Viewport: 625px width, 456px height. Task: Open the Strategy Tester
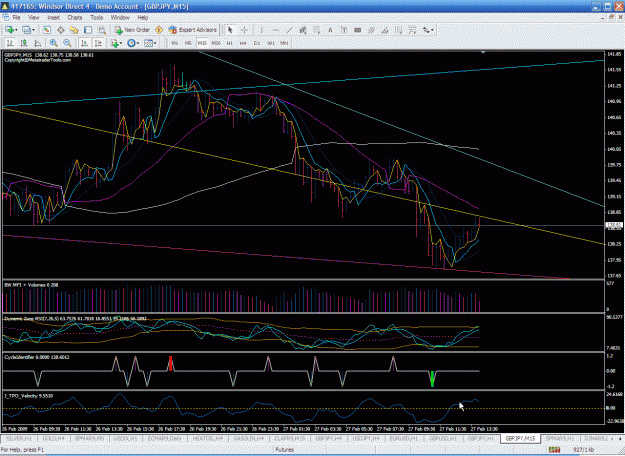(x=102, y=30)
